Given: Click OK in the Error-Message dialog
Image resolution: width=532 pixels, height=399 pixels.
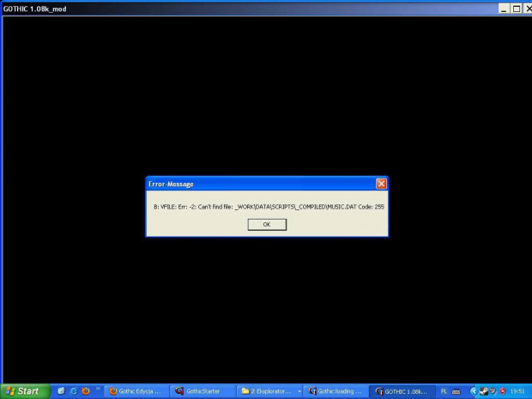Looking at the screenshot, I should point(267,224).
